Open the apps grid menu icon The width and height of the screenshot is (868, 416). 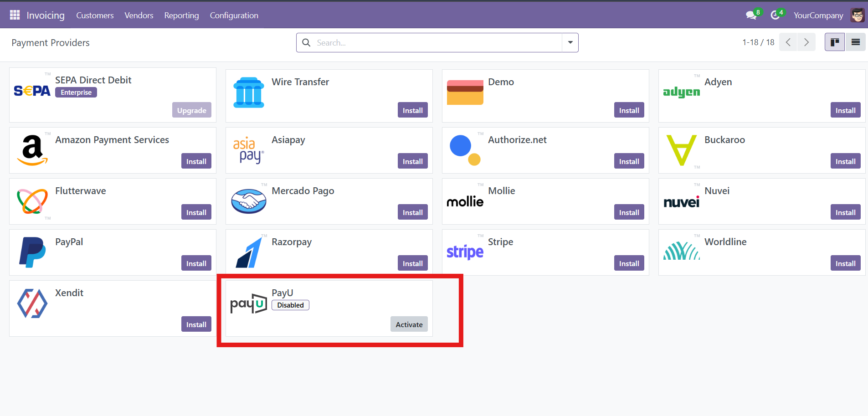click(15, 15)
